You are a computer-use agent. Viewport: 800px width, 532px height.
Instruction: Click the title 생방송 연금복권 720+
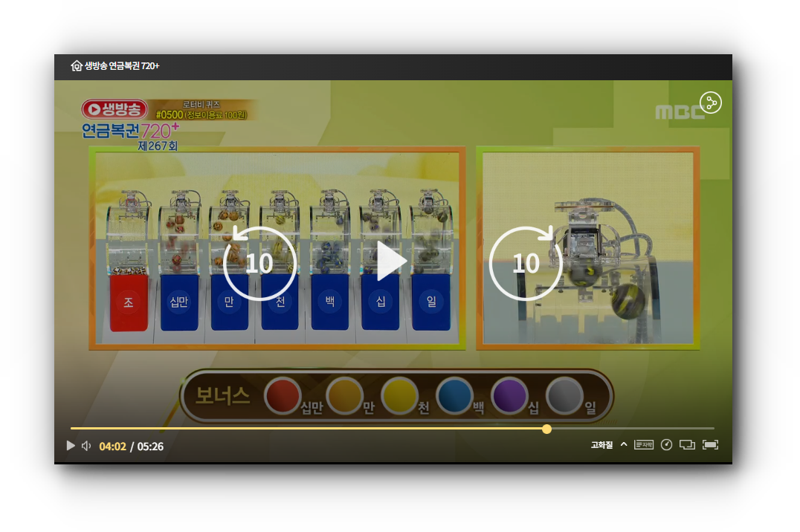point(122,66)
